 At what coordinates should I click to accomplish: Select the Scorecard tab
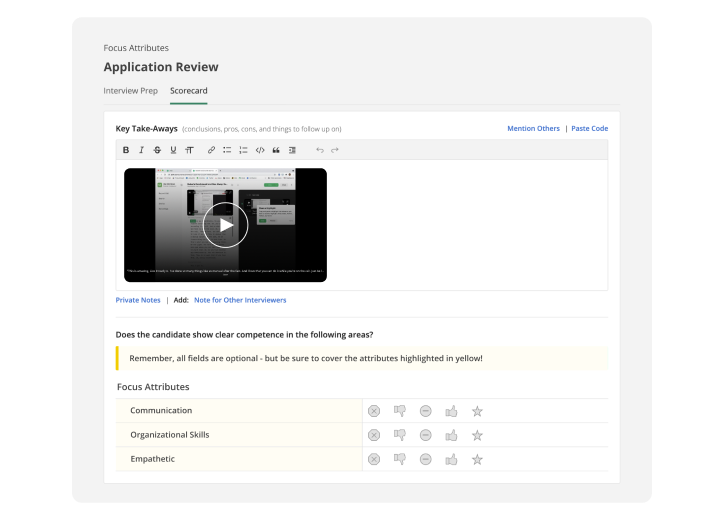click(188, 91)
